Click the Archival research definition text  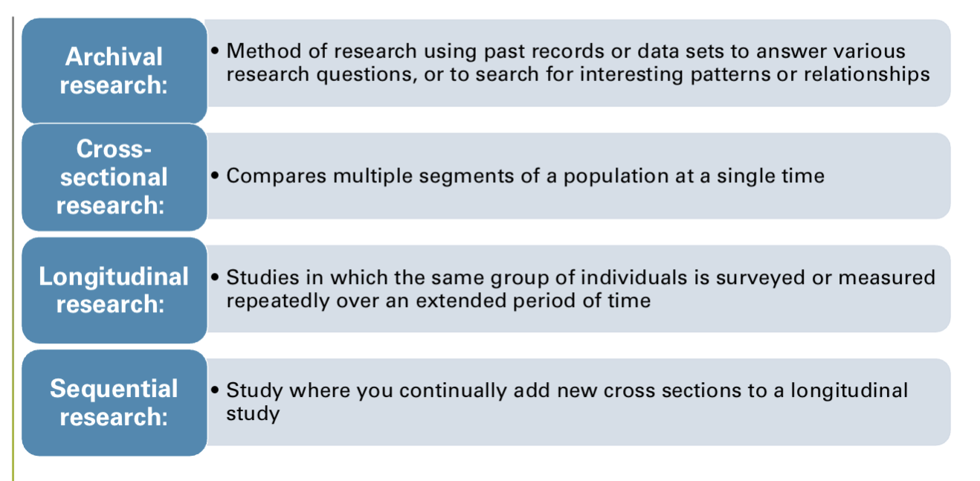(578, 63)
